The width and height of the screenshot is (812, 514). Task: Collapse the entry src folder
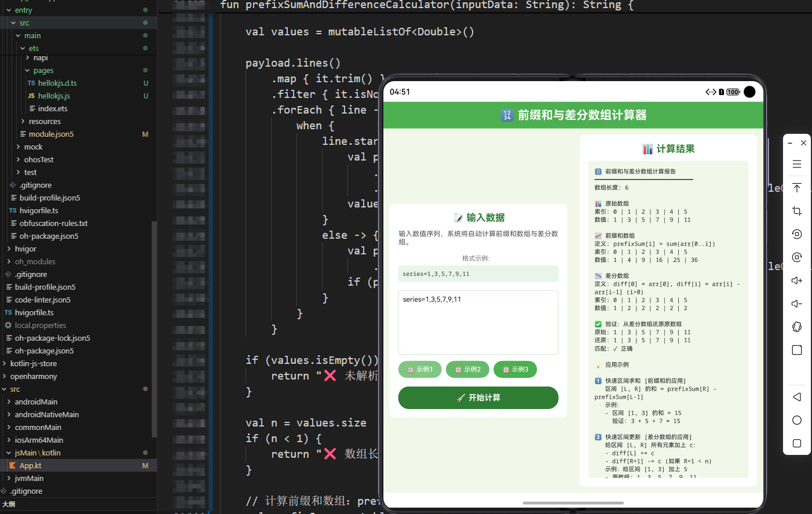(x=13, y=23)
